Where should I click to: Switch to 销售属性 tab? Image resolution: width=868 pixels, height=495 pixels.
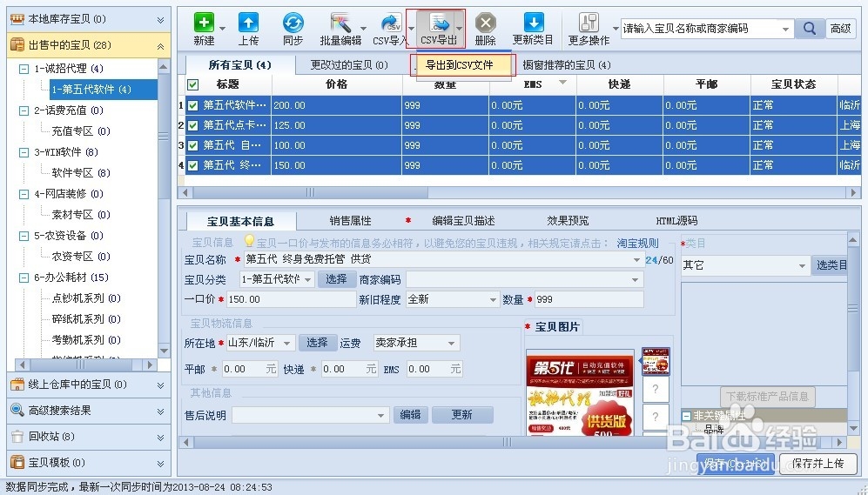pyautogui.click(x=350, y=221)
